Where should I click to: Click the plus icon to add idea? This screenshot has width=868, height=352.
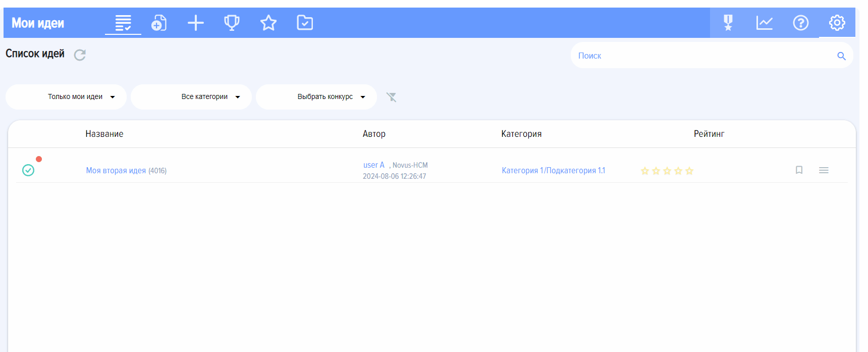pyautogui.click(x=195, y=23)
